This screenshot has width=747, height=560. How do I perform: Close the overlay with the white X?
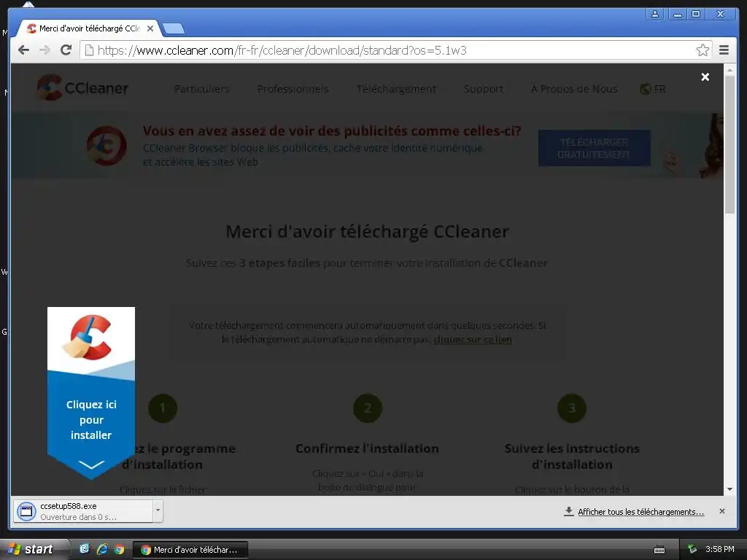pyautogui.click(x=705, y=77)
